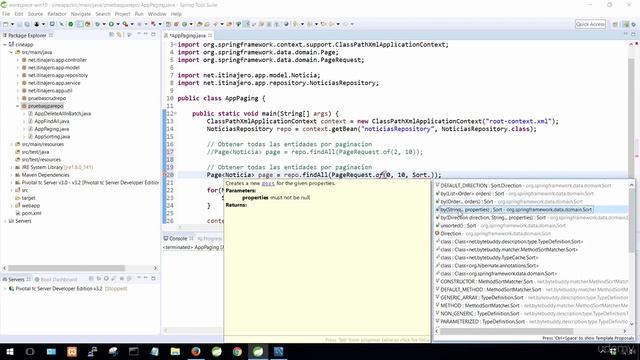Screen dimensions: 640x360
Task: Expand JRE System Library node
Action: (11, 167)
